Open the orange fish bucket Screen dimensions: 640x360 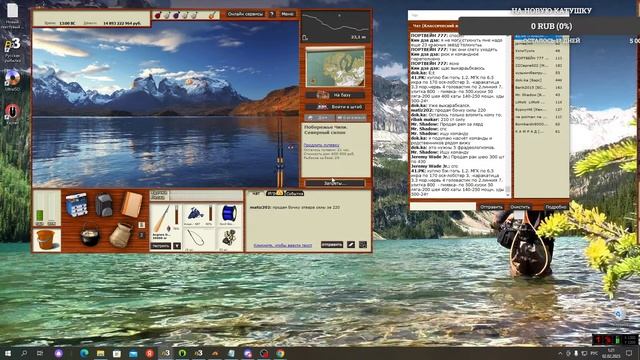tap(46, 239)
